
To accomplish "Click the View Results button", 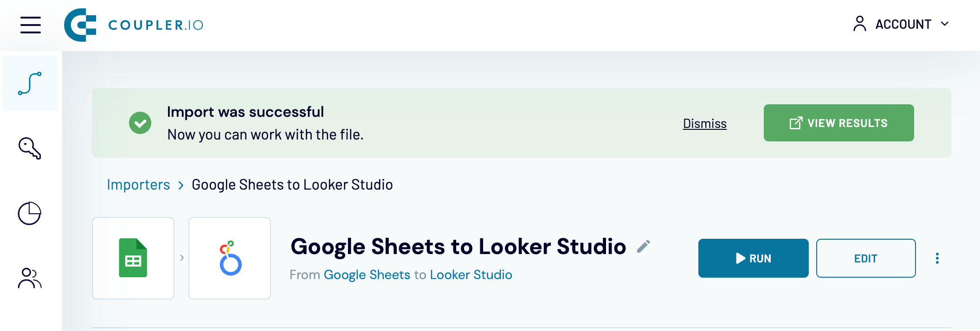I will pos(838,123).
